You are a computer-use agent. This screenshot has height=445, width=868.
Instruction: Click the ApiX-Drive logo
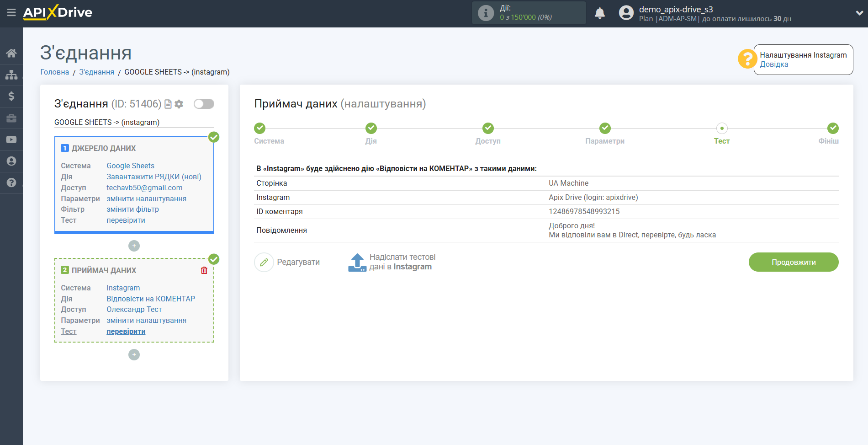pyautogui.click(x=58, y=12)
